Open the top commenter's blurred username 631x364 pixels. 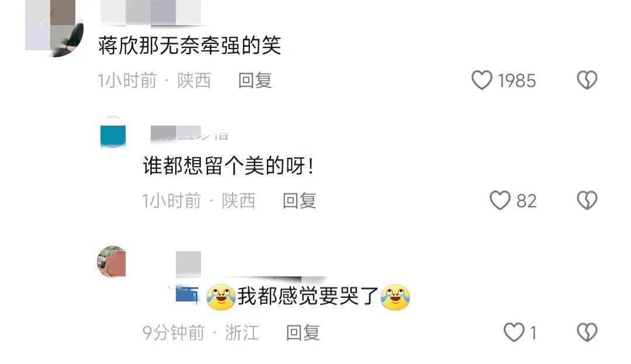(x=150, y=12)
